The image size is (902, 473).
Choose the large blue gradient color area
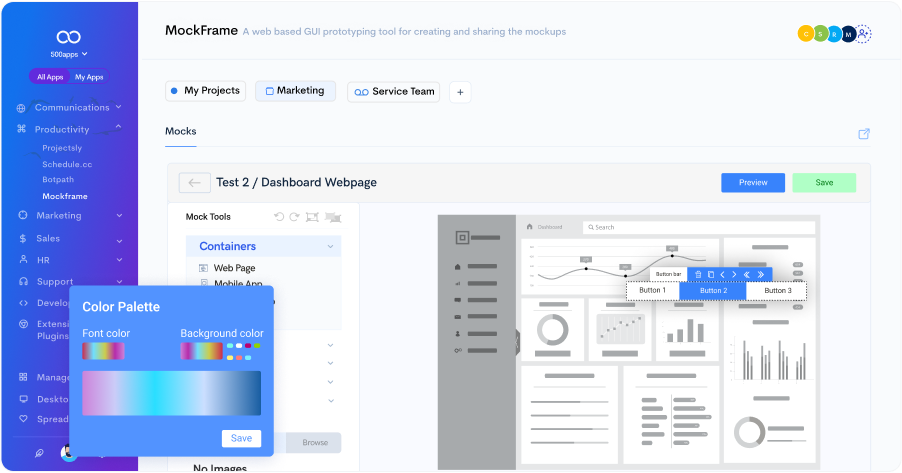pos(171,393)
